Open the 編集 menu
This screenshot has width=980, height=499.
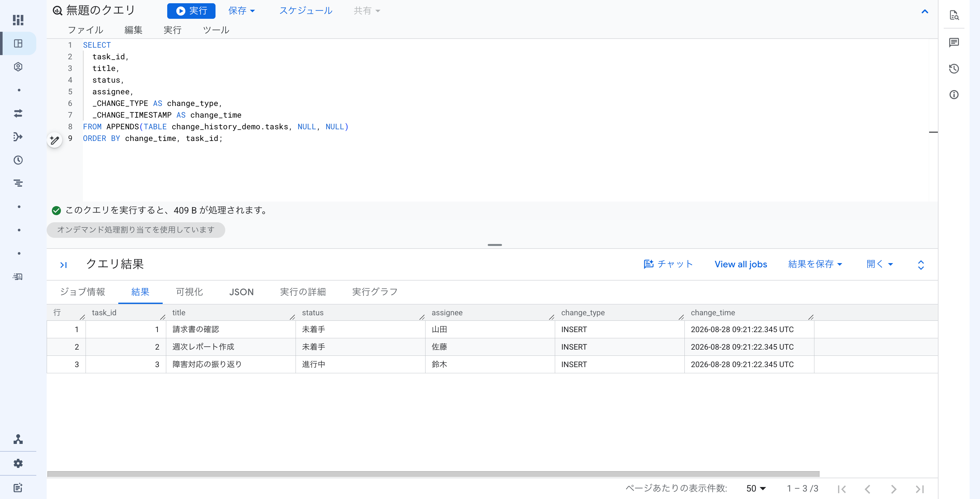[x=134, y=30]
